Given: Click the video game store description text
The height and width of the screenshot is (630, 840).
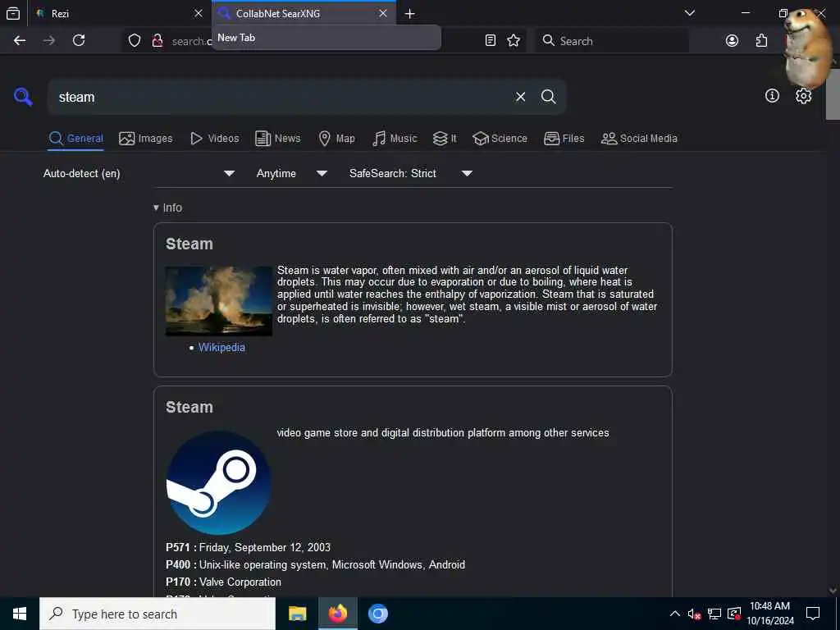Looking at the screenshot, I should click(x=443, y=433).
